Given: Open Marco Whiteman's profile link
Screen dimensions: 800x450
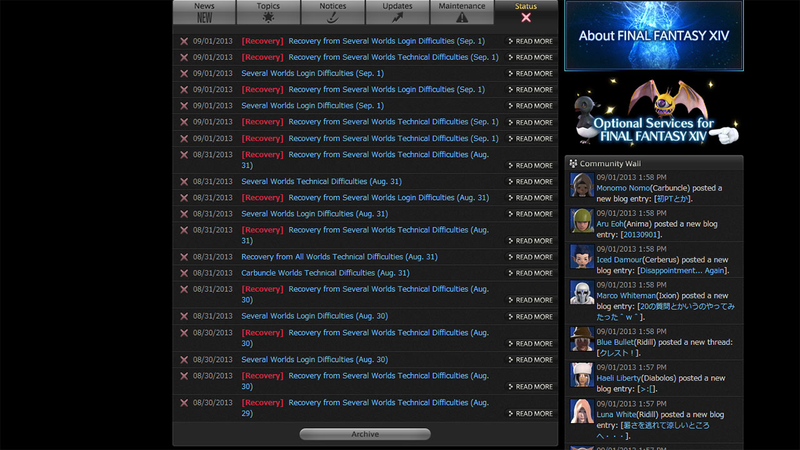Looking at the screenshot, I should tap(626, 296).
